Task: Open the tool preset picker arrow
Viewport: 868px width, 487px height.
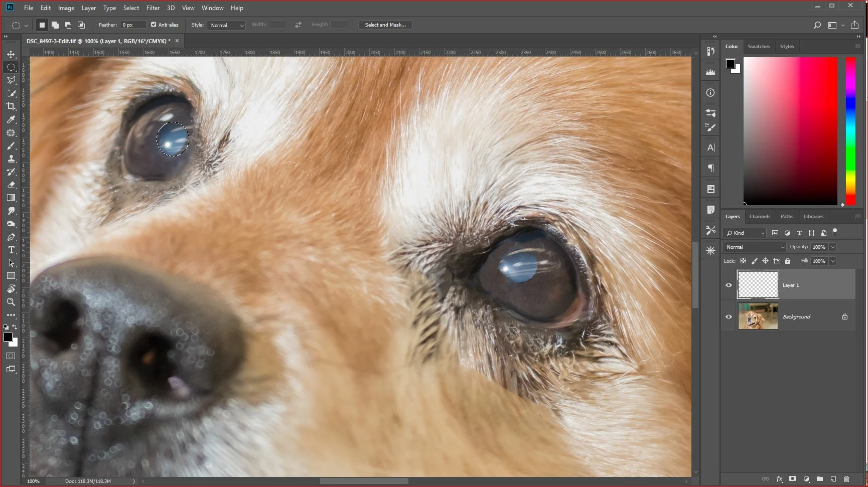Action: click(x=26, y=26)
